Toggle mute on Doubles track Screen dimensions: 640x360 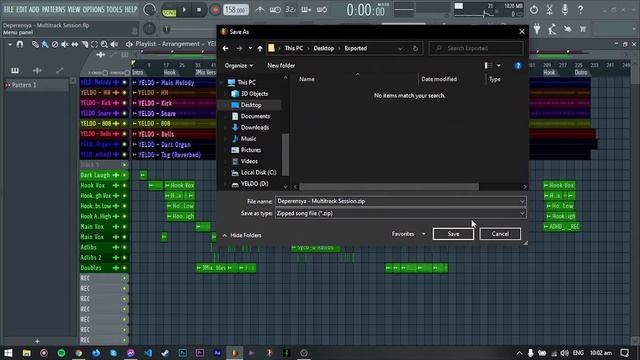(124, 268)
